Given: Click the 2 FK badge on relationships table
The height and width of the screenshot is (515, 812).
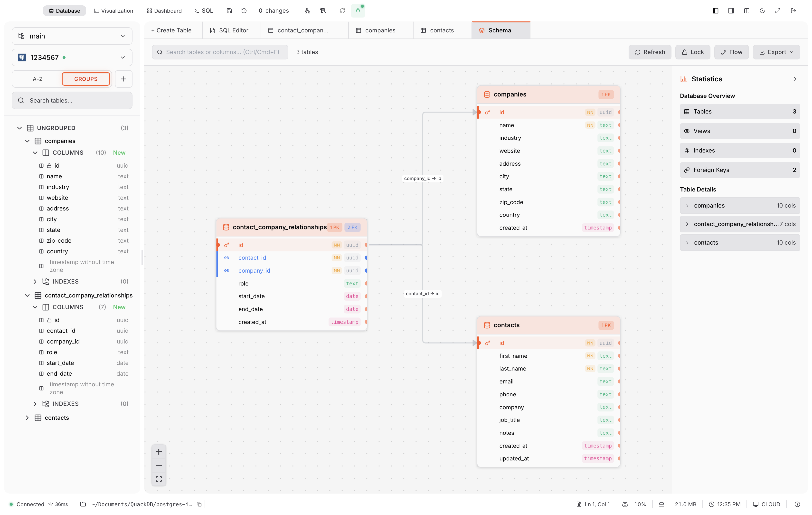Looking at the screenshot, I should coord(352,227).
